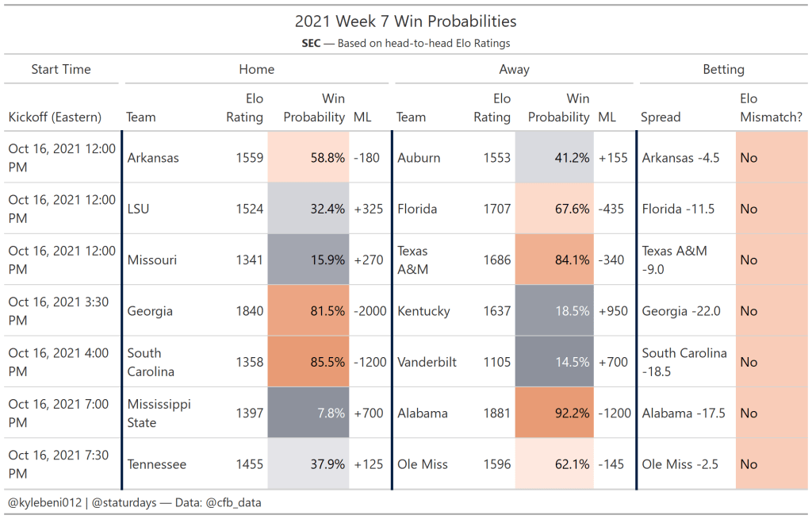Click the Away group header
The image size is (812, 519).
(514, 70)
